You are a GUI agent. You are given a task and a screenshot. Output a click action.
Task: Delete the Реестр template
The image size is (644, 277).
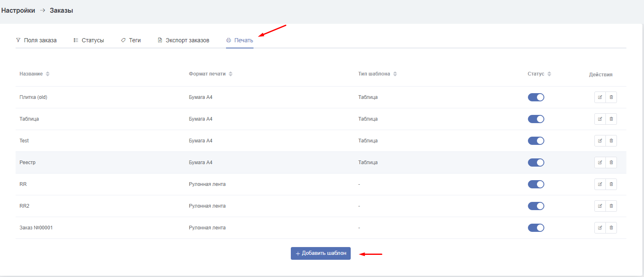[x=611, y=163]
